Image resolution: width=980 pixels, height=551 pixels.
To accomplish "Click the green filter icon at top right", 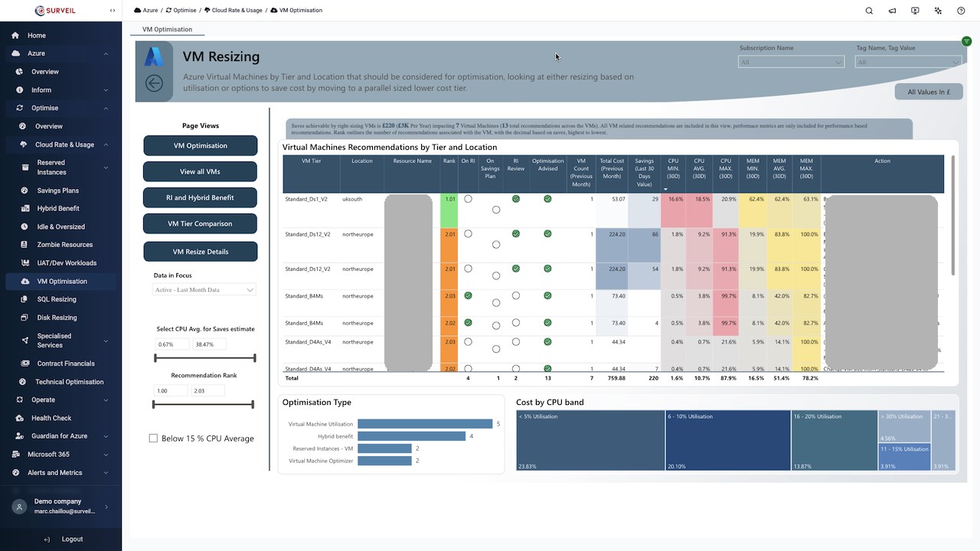I will tap(966, 41).
